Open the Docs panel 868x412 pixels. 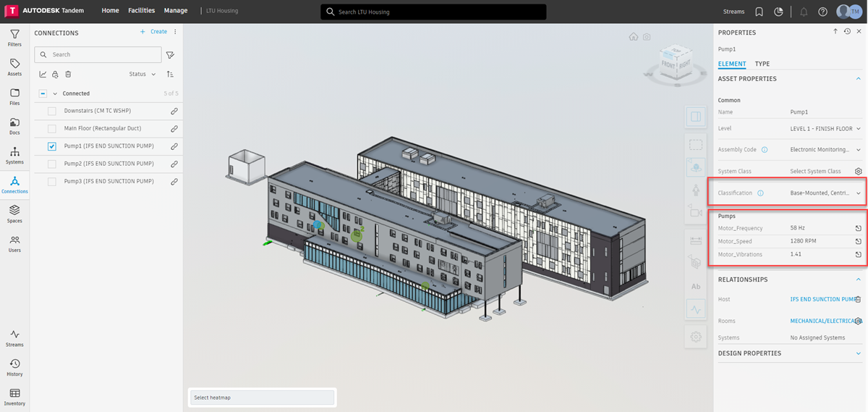click(x=14, y=127)
